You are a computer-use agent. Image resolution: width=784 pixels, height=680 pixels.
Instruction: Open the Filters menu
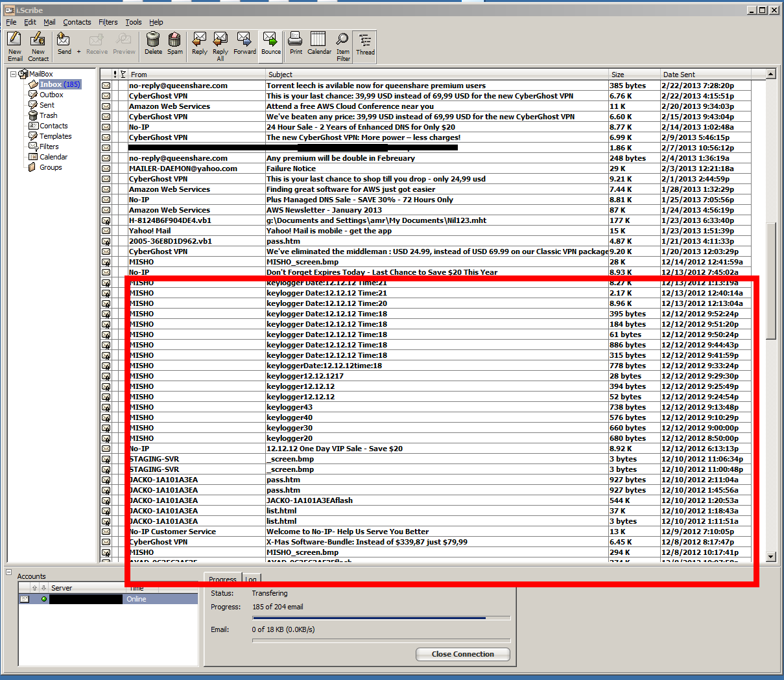pos(108,22)
